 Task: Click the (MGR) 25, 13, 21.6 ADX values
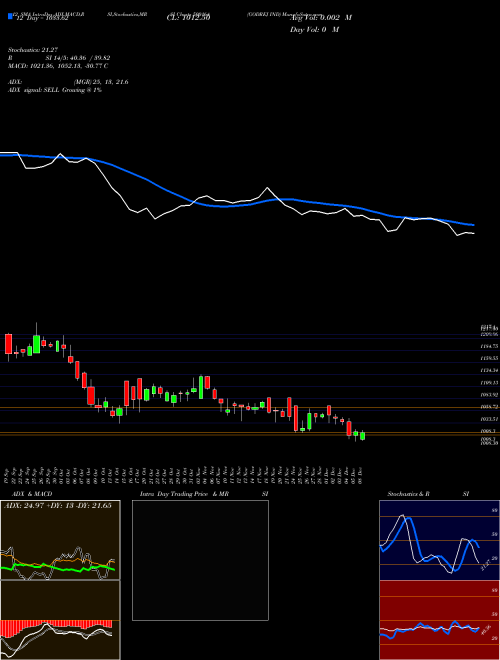coord(101,82)
